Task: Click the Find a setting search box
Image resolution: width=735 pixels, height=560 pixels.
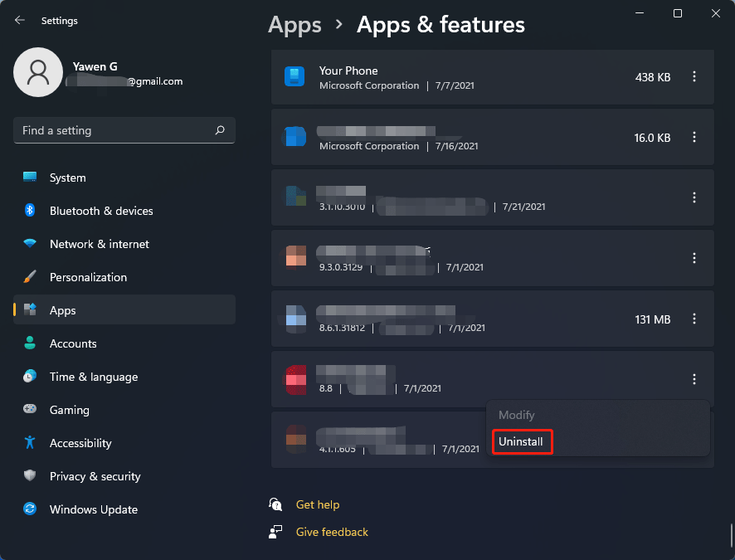Action: click(x=116, y=130)
